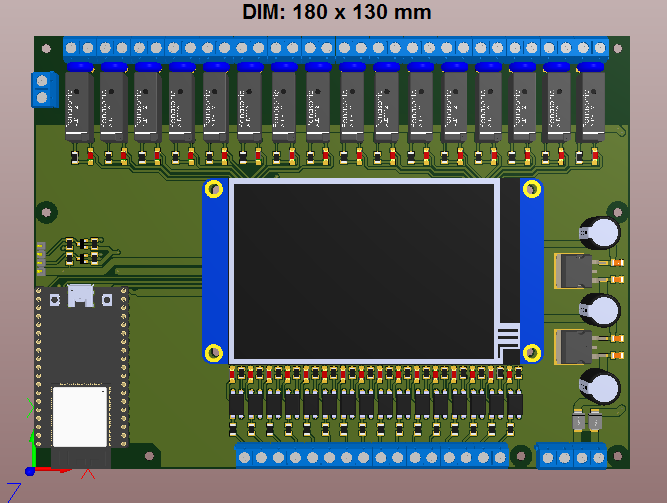Screen dimensions: 667x503
Task: Select the ESP32 antenna section overhanging the board's bottom edge
Action: coord(81,457)
